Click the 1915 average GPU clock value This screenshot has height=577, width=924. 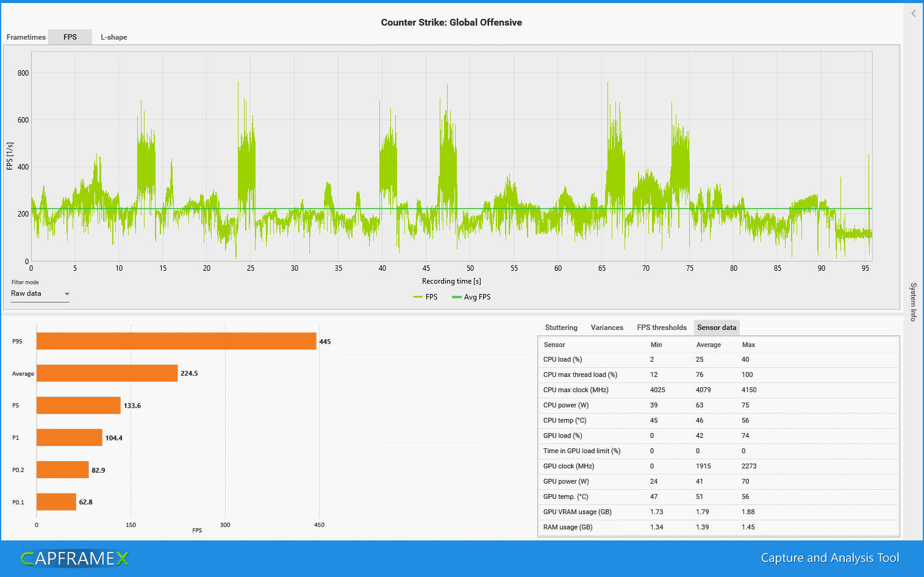click(703, 467)
